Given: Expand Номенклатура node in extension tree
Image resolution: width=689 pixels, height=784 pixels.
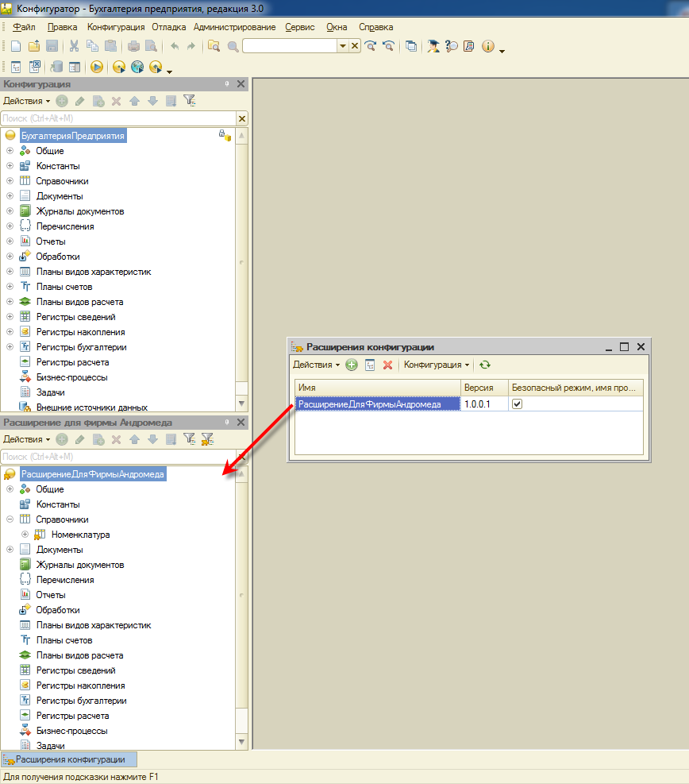Looking at the screenshot, I should [25, 534].
